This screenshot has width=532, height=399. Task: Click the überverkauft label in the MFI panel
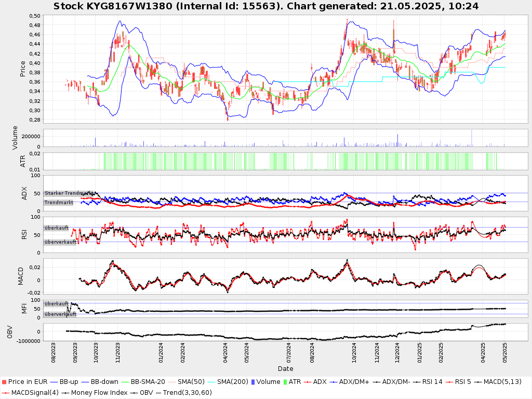point(60,314)
